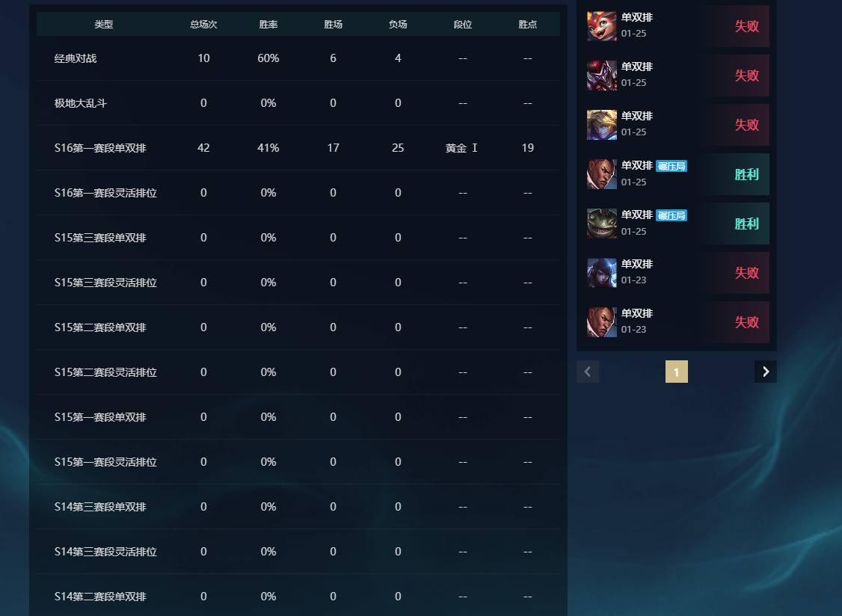This screenshot has width=842, height=616.
Task: Click the 胜率 column header
Action: (268, 24)
